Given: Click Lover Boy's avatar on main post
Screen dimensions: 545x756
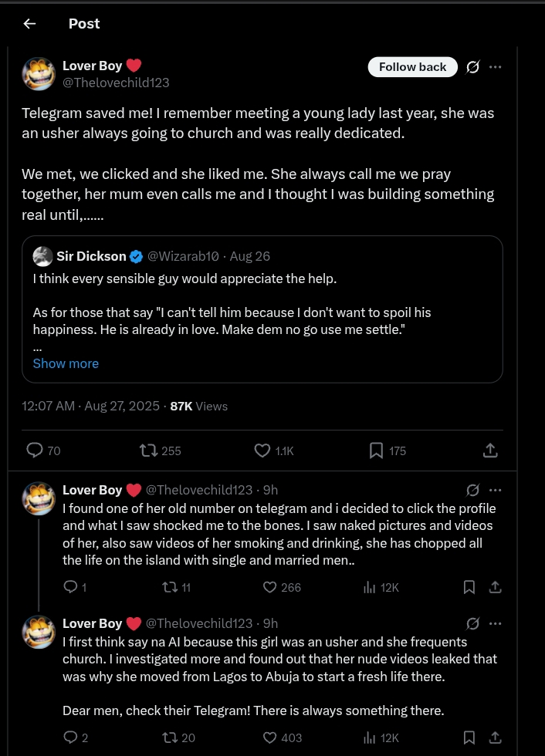Looking at the screenshot, I should (39, 74).
